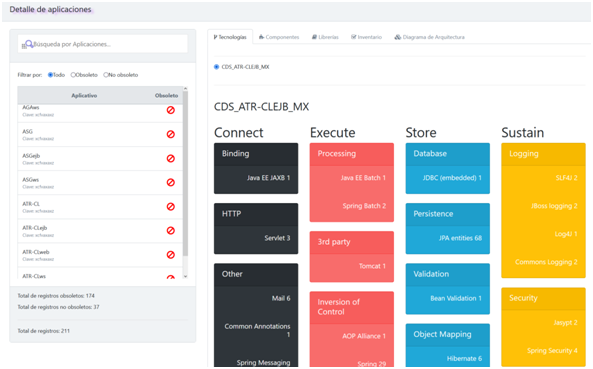Click the HTTP card header
Image resolution: width=593 pixels, height=369 pixels.
[256, 214]
